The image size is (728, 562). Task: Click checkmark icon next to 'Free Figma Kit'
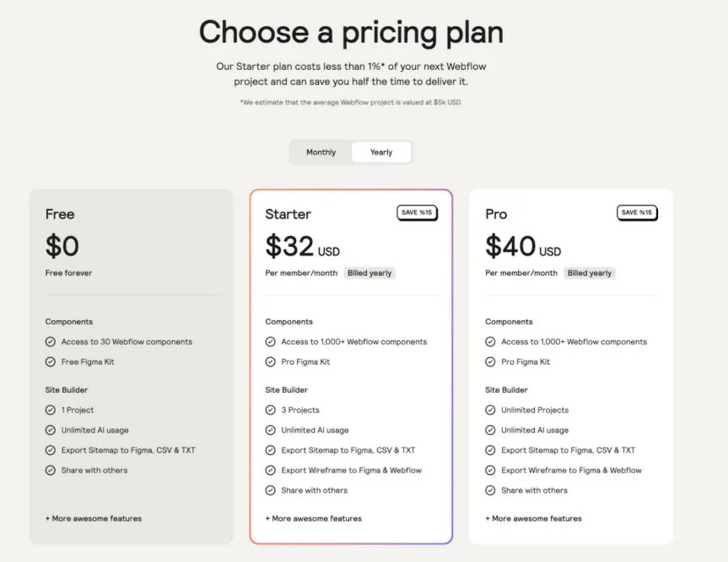click(51, 362)
